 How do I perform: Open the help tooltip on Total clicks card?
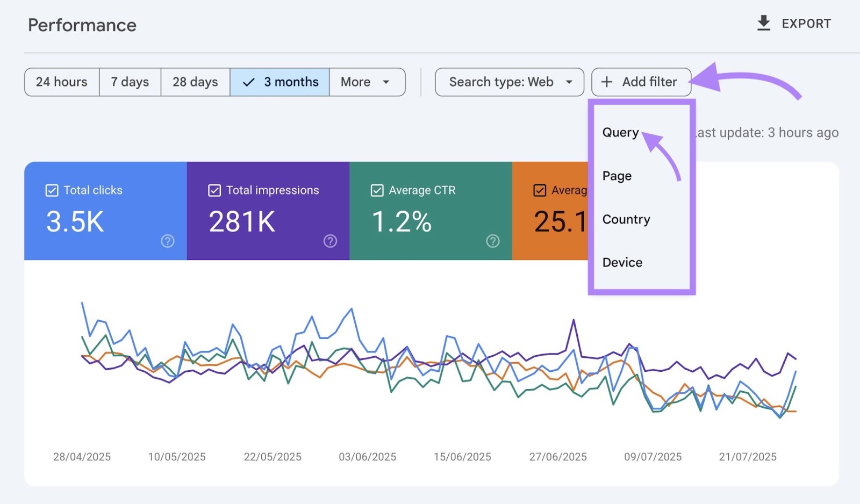click(x=168, y=241)
